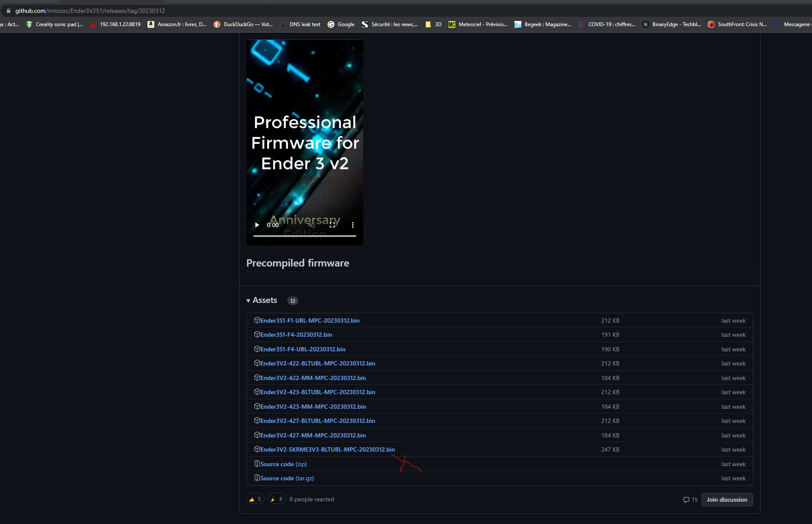Open the BinaryEdge bookmark
Image resolution: width=812 pixels, height=524 pixels.
[672, 24]
